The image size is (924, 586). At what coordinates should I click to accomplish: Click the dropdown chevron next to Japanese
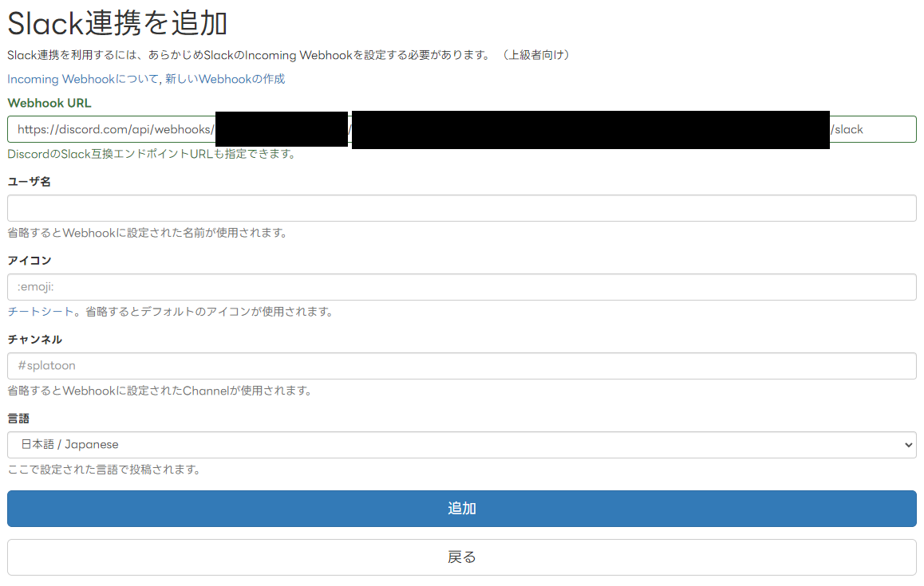[907, 445]
